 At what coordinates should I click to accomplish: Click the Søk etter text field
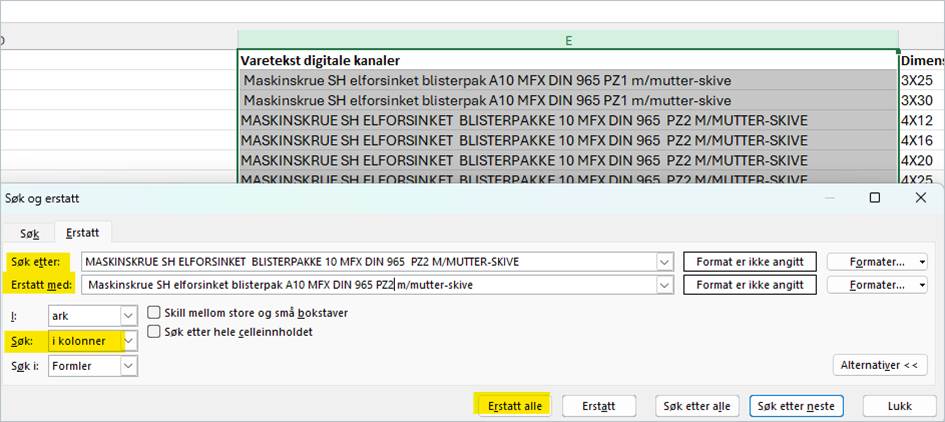368,262
